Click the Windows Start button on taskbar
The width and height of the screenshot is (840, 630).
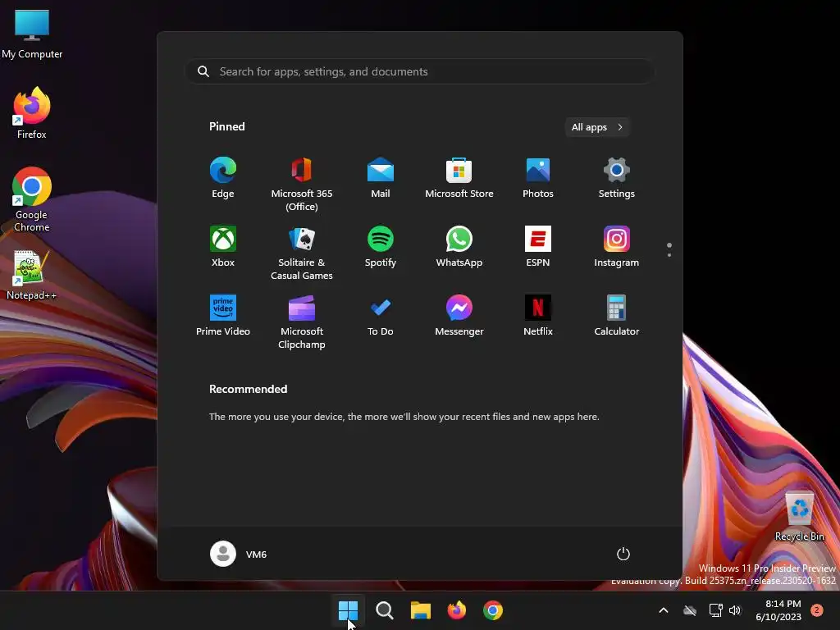point(348,610)
